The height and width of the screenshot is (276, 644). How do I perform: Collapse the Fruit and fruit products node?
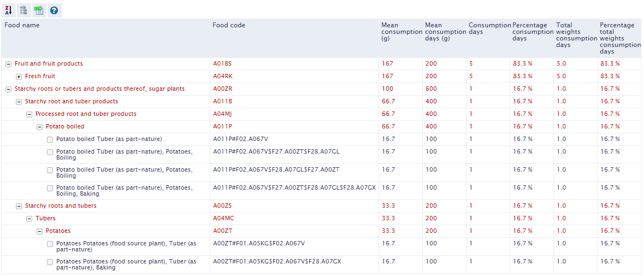click(x=9, y=64)
